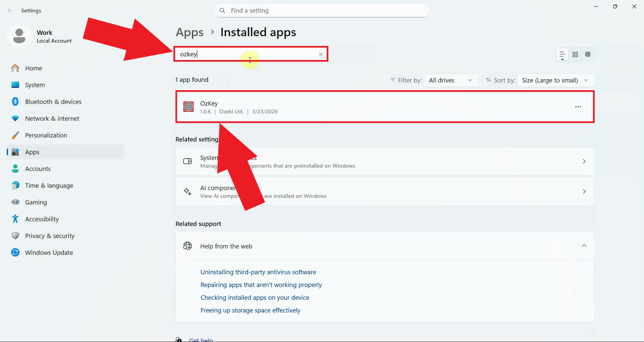The width and height of the screenshot is (644, 342).
Task: Click the user account avatar
Action: pos(19,36)
